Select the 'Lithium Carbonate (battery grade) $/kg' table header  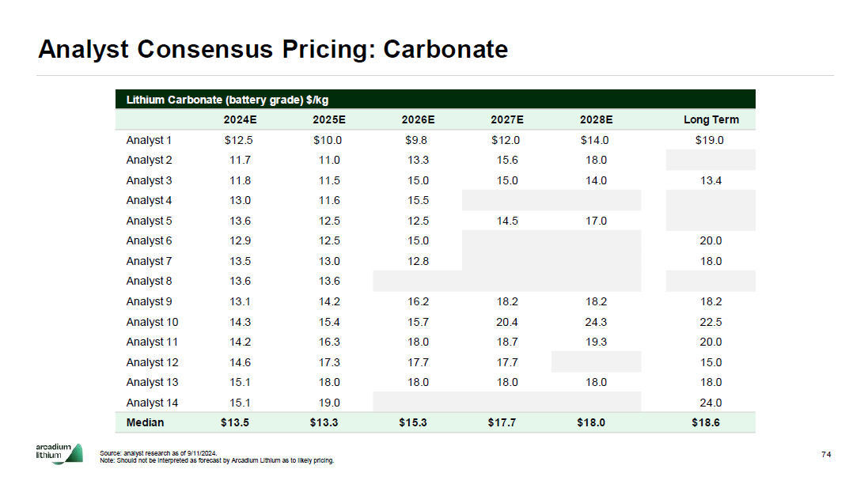pyautogui.click(x=227, y=100)
